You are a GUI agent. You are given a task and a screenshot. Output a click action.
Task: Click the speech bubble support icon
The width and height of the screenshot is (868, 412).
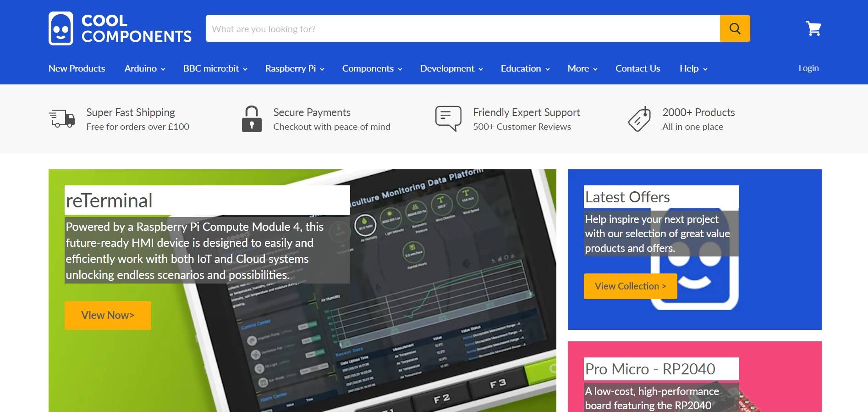click(448, 118)
